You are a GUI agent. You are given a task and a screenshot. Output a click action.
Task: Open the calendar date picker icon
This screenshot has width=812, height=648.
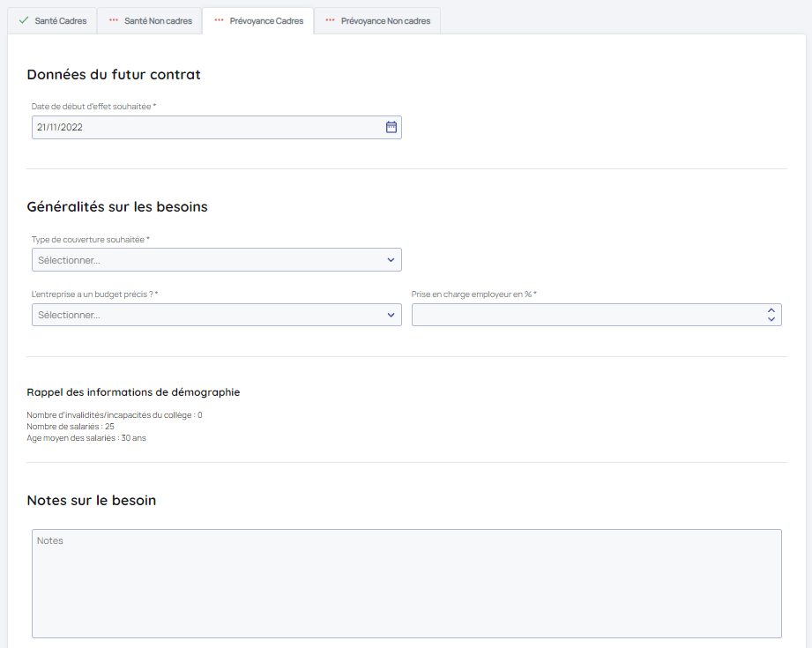pos(391,127)
